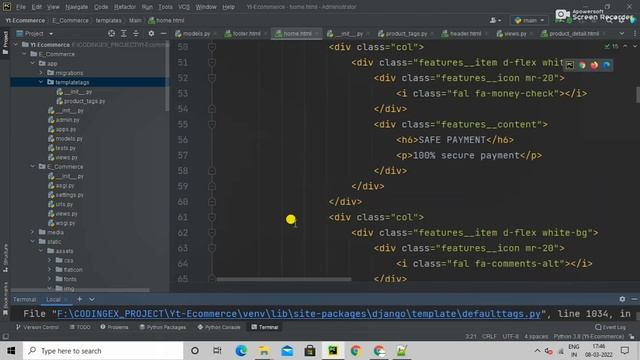This screenshot has height=360, width=640.
Task: Toggle code fold at line 61
Action: [x=212, y=218]
